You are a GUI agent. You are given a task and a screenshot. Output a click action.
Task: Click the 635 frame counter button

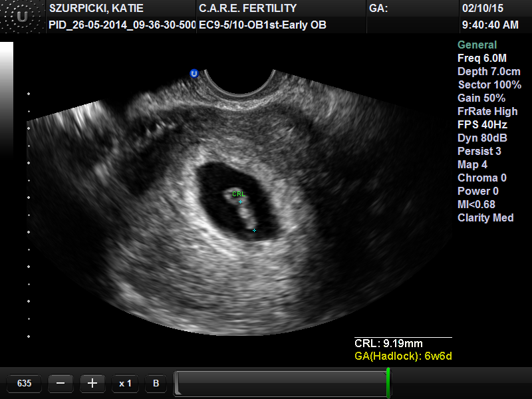point(25,383)
